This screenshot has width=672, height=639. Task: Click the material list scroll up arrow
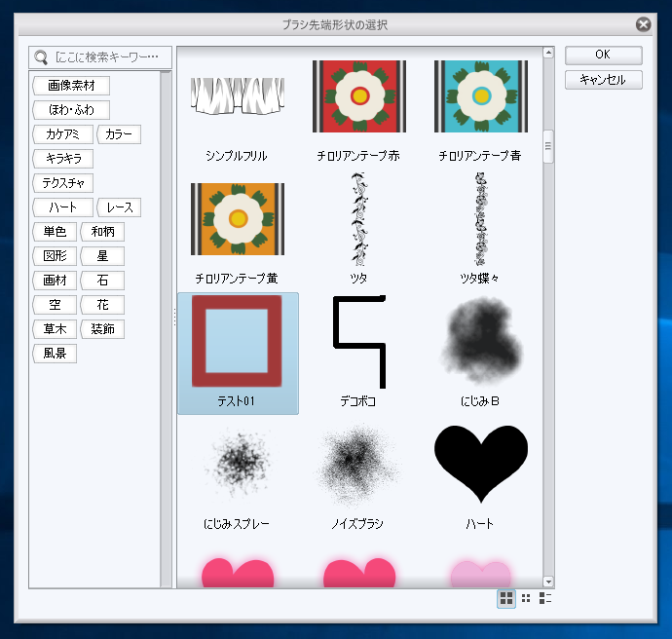548,53
